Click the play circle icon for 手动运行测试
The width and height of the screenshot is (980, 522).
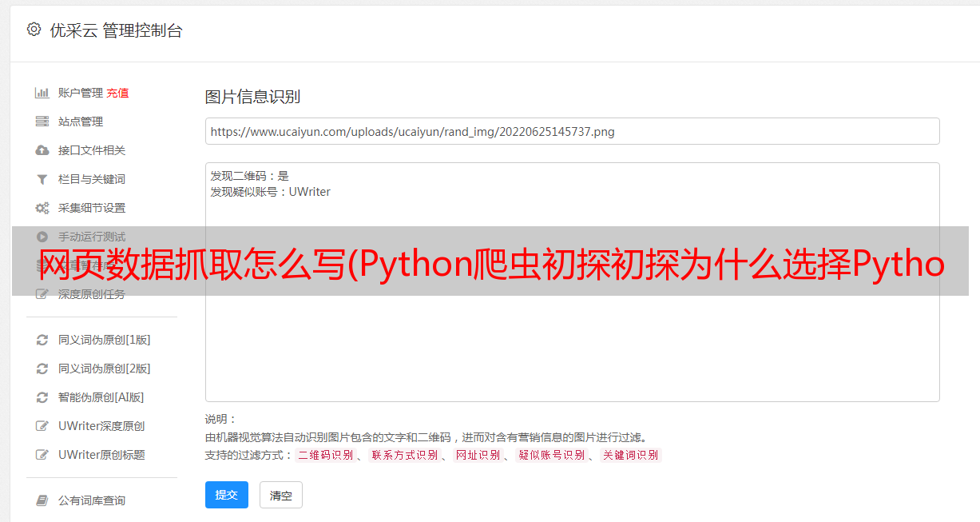(x=42, y=237)
